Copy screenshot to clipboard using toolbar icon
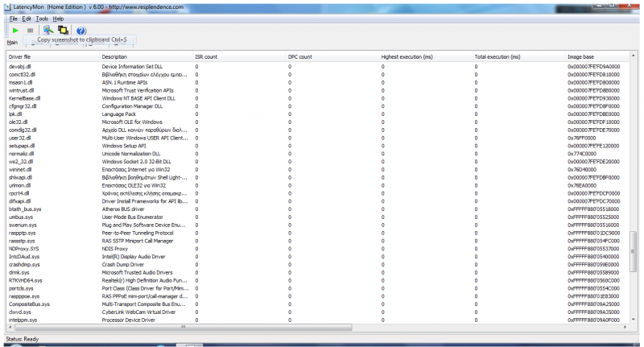This screenshot has height=347, width=644. pos(63,31)
